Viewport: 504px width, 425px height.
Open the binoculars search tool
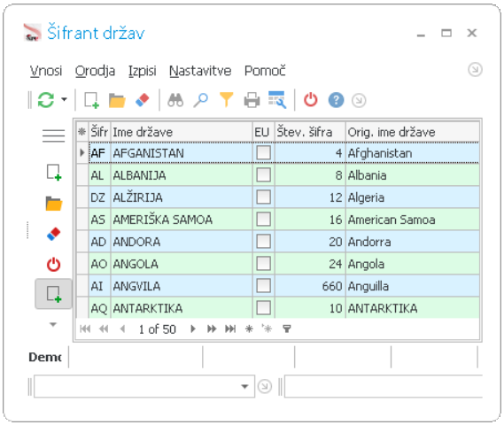pyautogui.click(x=175, y=100)
